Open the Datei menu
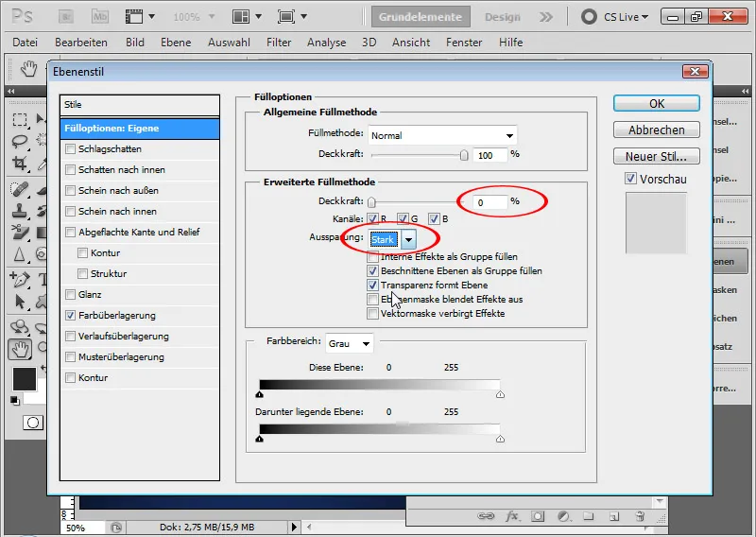The image size is (756, 537). pyautogui.click(x=26, y=43)
